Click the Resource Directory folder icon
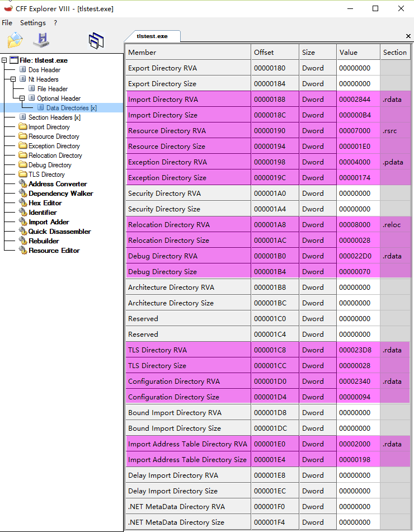Viewport: 414px width, 532px height. click(23, 136)
